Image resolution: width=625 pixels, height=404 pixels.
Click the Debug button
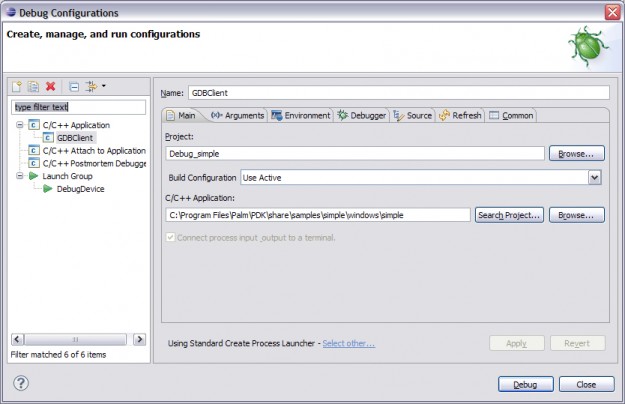coord(525,384)
